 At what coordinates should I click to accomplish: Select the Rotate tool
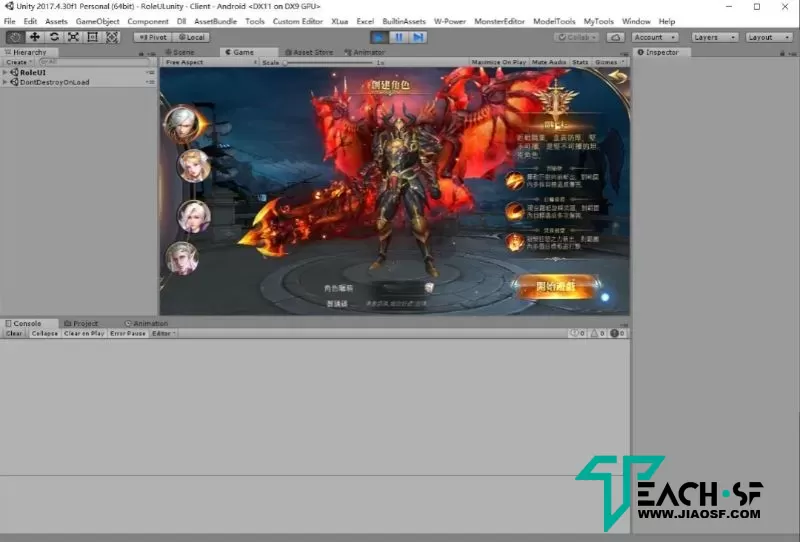(54, 37)
